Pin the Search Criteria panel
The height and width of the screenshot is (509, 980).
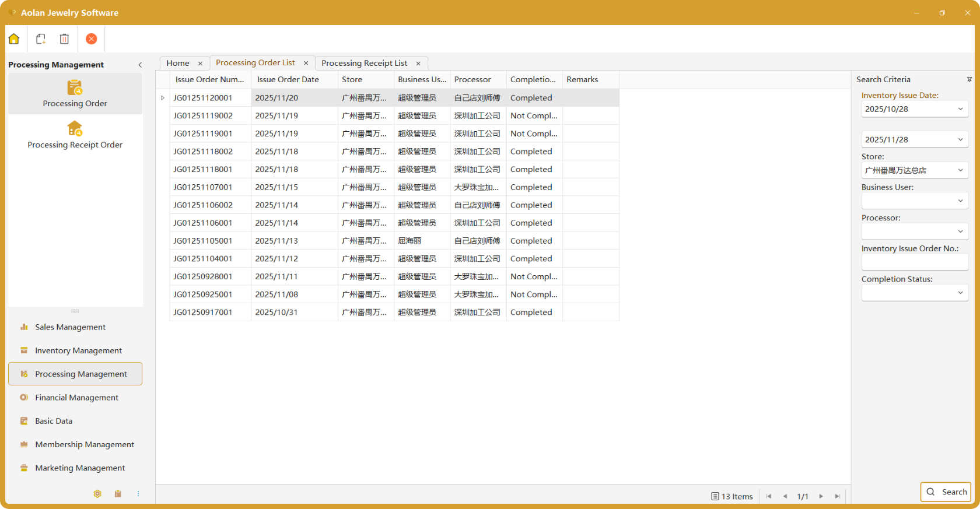(969, 80)
